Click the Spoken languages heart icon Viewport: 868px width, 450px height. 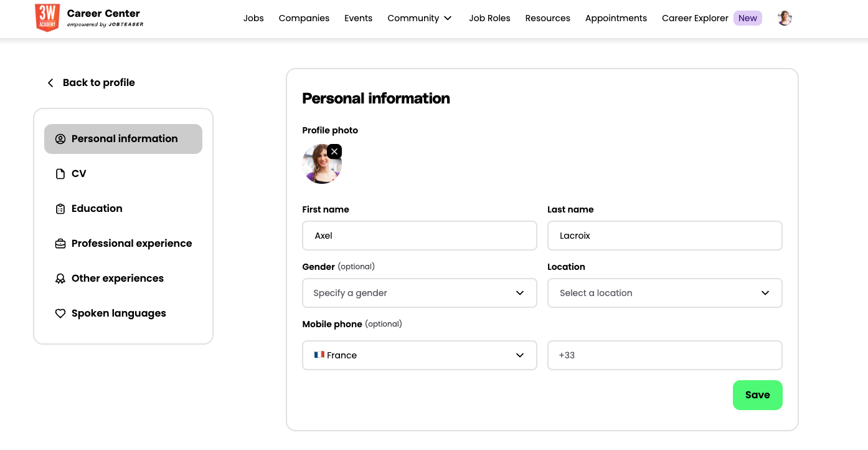pyautogui.click(x=60, y=314)
